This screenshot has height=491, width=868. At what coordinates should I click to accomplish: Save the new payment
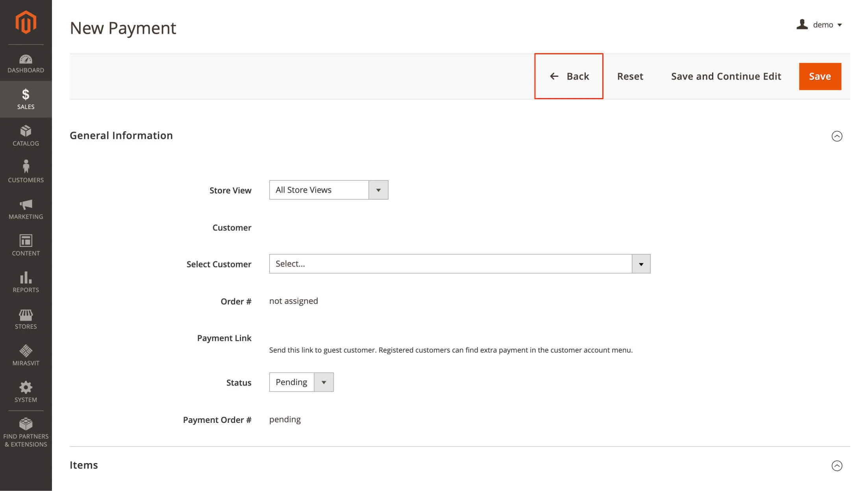click(820, 76)
